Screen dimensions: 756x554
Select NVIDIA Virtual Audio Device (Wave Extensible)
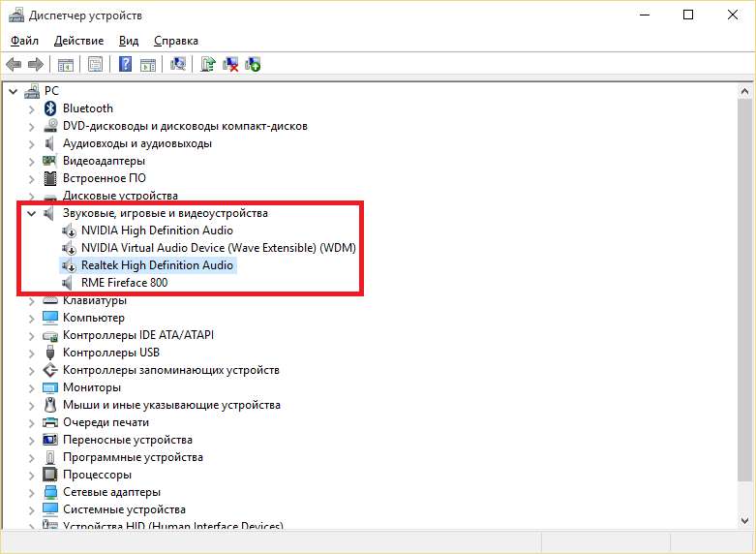pos(218,248)
